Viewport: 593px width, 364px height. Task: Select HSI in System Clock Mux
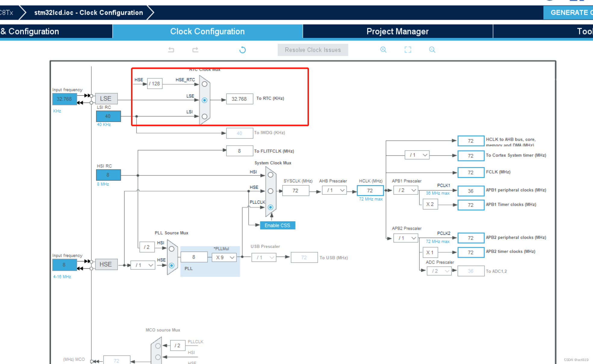point(270,175)
